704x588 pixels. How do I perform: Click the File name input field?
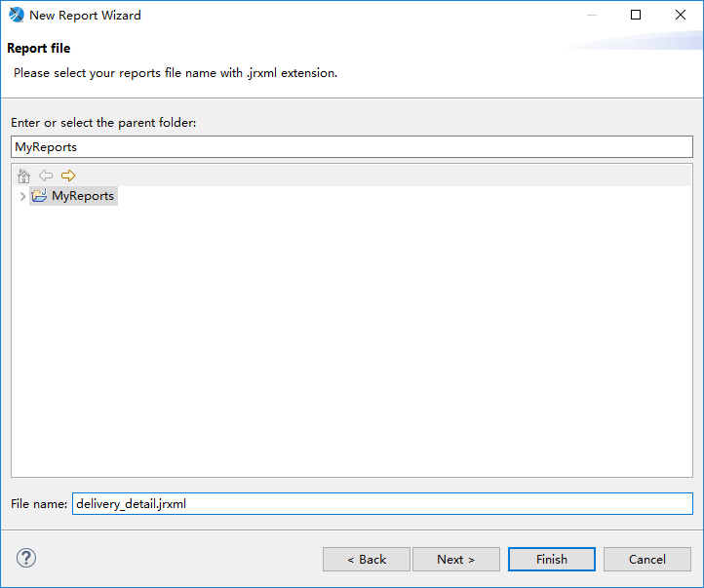(382, 503)
